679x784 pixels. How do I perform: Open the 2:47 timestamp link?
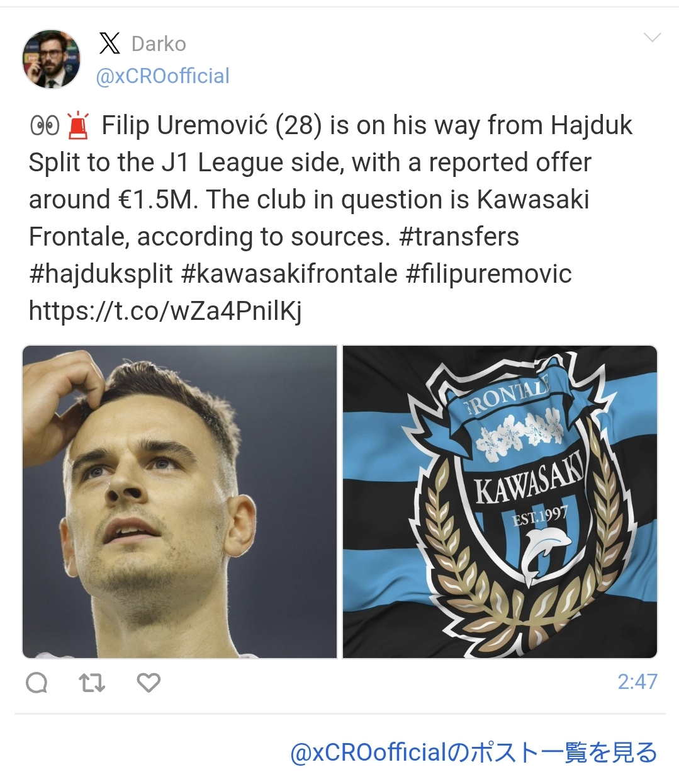(x=637, y=681)
